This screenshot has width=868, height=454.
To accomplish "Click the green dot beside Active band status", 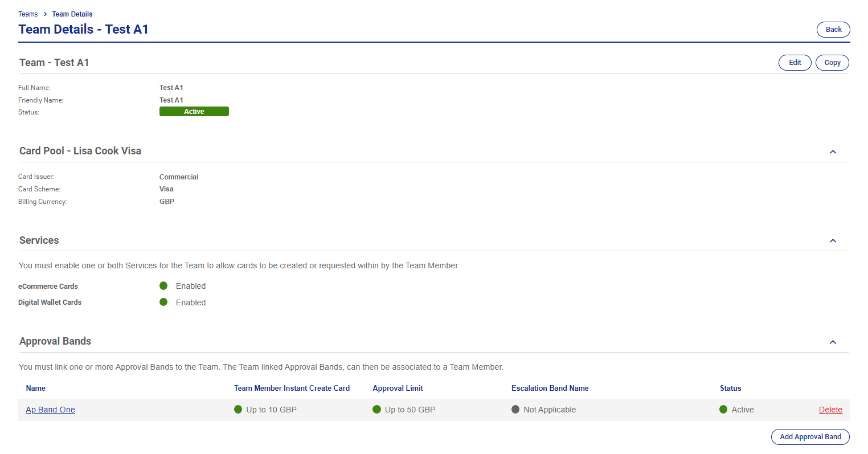I will [723, 409].
